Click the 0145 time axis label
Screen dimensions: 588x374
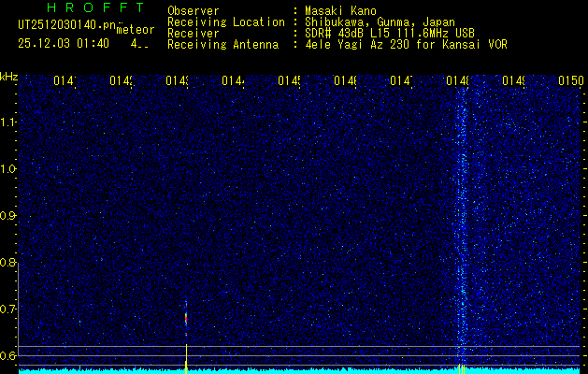289,80
